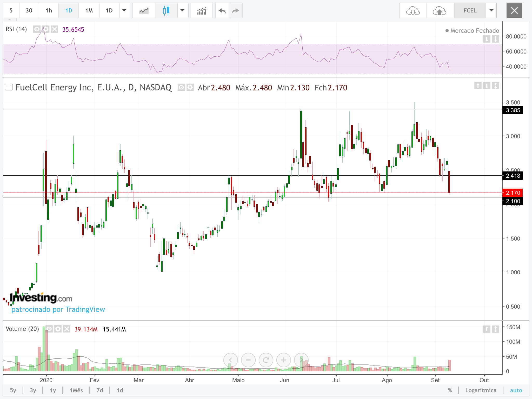
Task: Open the FCEL symbol dropdown arrow
Action: (x=491, y=11)
